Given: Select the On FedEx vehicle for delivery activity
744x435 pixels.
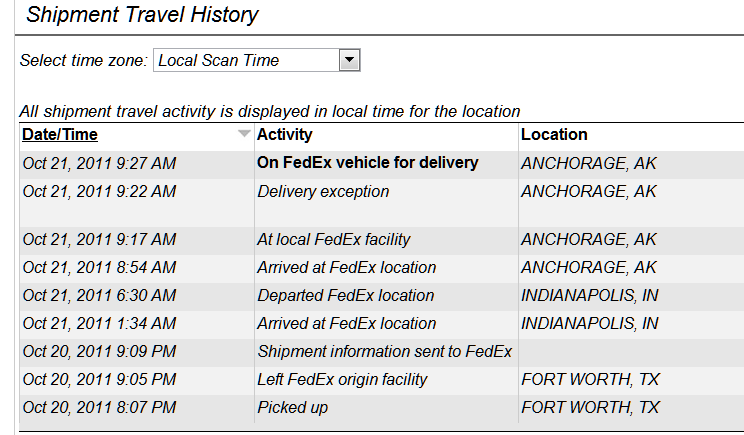Looking at the screenshot, I should coord(368,163).
